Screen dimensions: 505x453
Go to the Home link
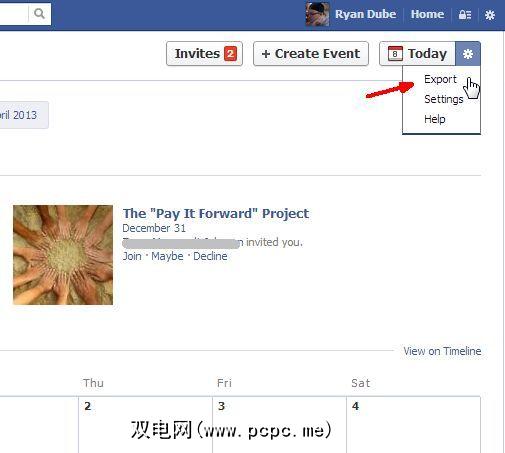427,14
